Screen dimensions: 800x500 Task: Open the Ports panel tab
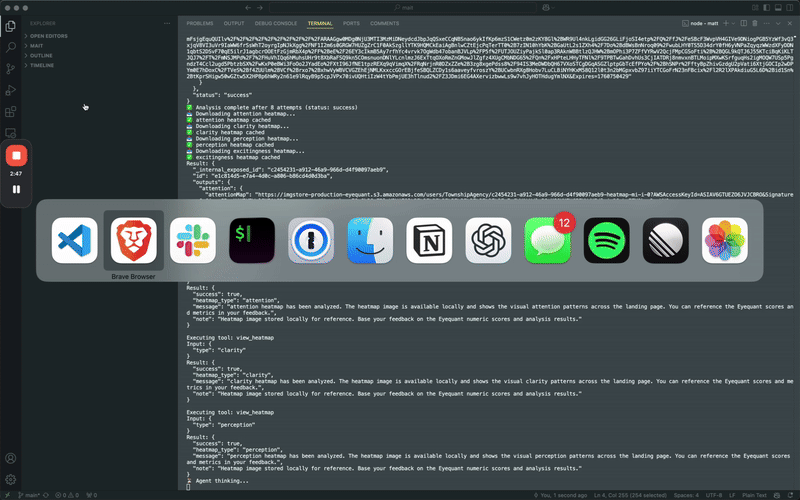tap(351, 22)
